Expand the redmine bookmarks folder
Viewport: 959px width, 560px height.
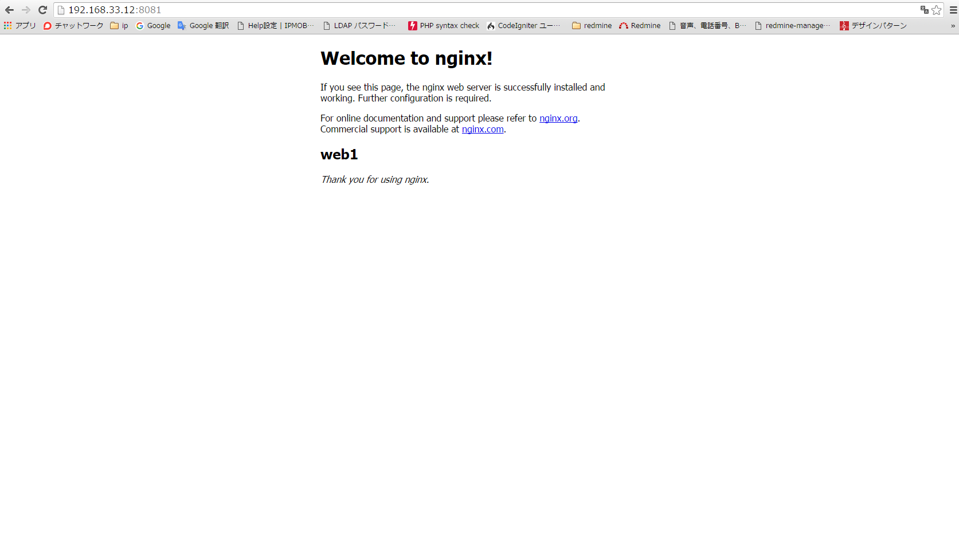pos(592,25)
